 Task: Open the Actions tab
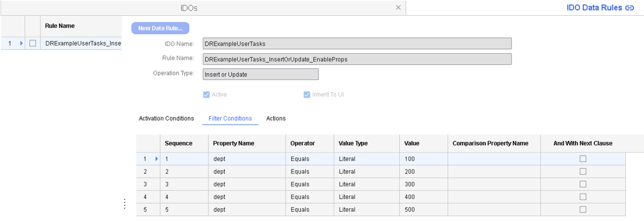coord(276,119)
